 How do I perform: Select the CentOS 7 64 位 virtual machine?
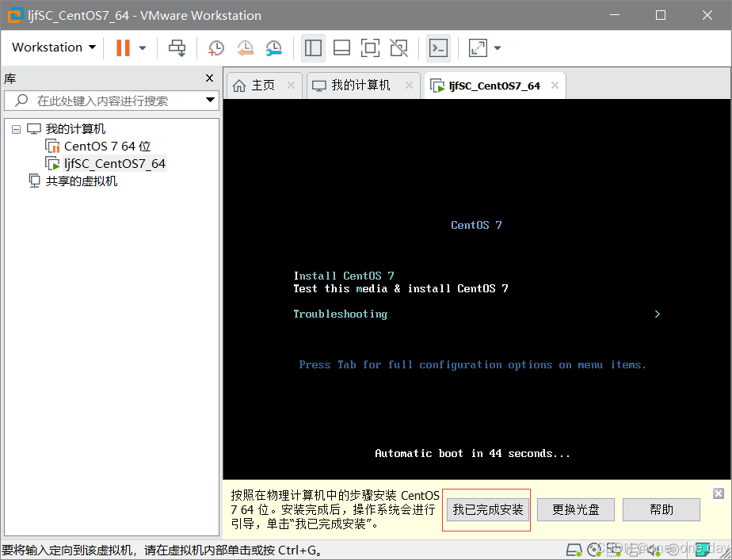[108, 146]
